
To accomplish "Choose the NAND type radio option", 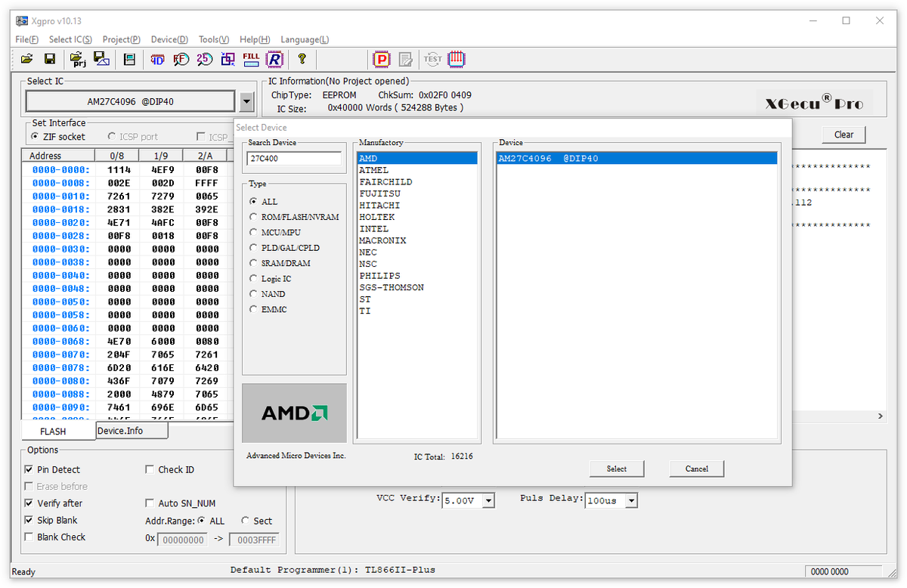I will click(255, 294).
